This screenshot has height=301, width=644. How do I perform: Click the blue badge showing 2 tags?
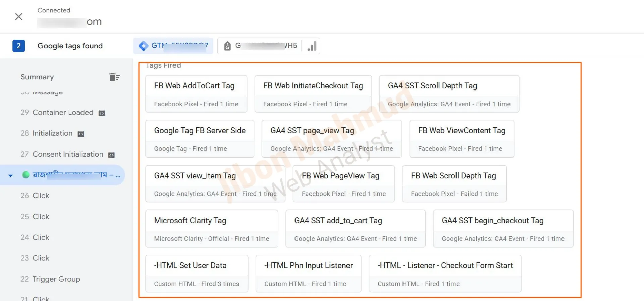[19, 46]
